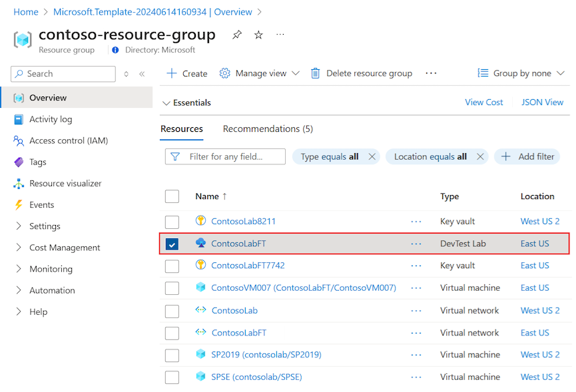This screenshot has height=392, width=576.
Task: Pin contoso-resource-group to dashboard
Action: (236, 34)
